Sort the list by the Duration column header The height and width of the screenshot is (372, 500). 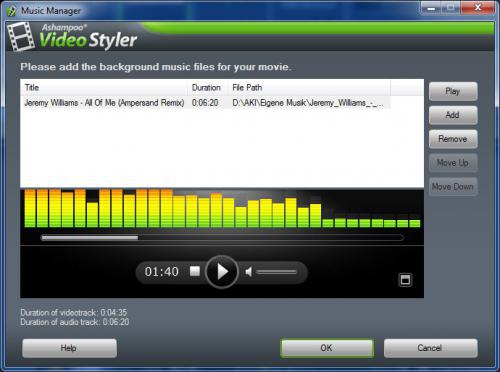tap(207, 88)
